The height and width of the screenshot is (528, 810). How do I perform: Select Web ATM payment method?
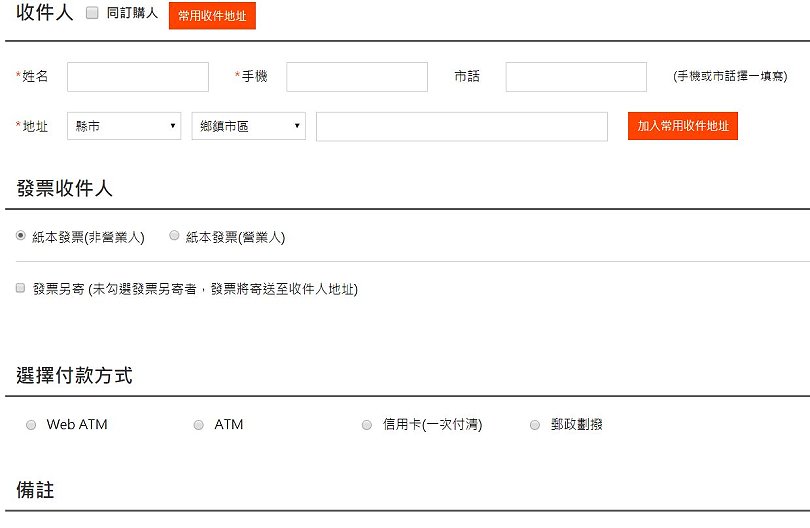[x=31, y=425]
